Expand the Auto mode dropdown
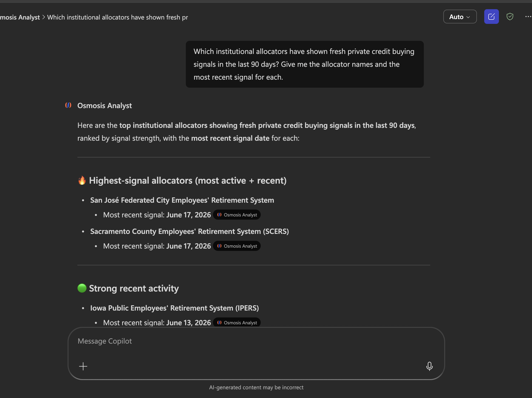The height and width of the screenshot is (398, 532). tap(460, 17)
